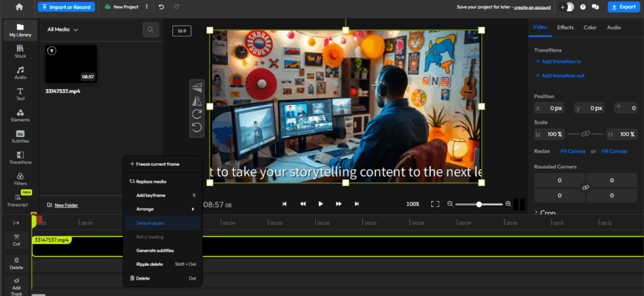Expand the Arrange submenu
Viewport: 644px width, 296px height.
coord(163,209)
